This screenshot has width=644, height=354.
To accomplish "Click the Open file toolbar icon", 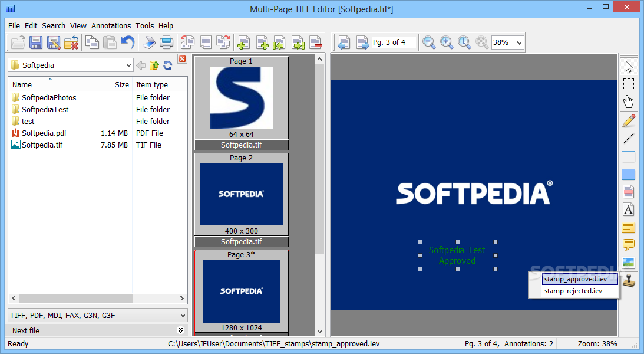I will pyautogui.click(x=18, y=42).
